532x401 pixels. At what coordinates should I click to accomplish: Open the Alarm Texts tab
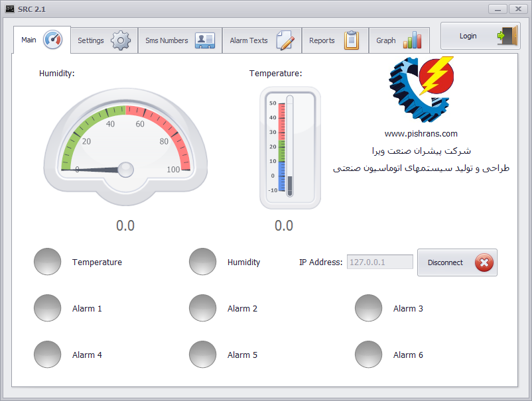[x=262, y=40]
